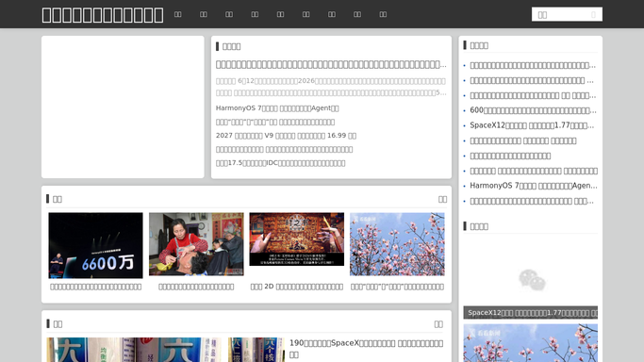Viewport: 644px width, 362px height.
Task: Select the last navigation menu item in header
Action: coord(383,14)
